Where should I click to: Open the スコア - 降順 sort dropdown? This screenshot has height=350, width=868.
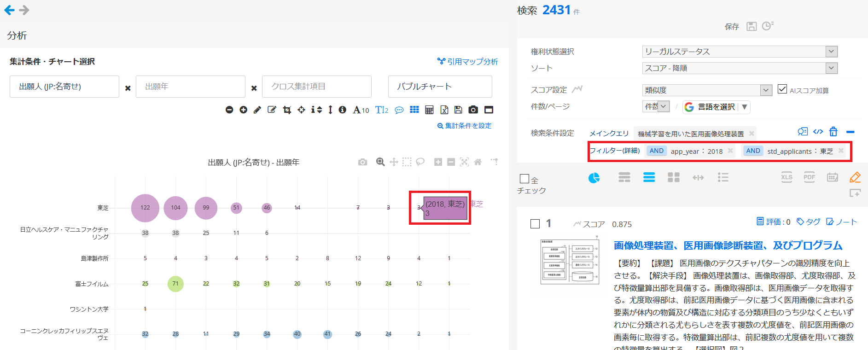(x=740, y=68)
